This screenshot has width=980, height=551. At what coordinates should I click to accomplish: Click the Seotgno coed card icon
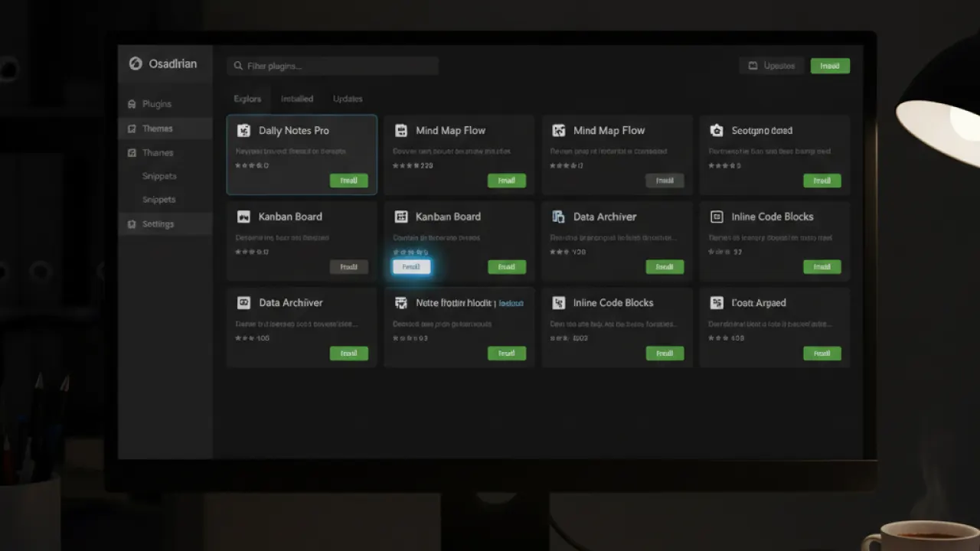pos(717,131)
